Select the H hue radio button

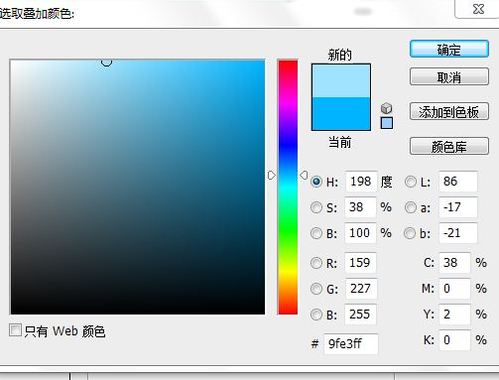(x=316, y=182)
